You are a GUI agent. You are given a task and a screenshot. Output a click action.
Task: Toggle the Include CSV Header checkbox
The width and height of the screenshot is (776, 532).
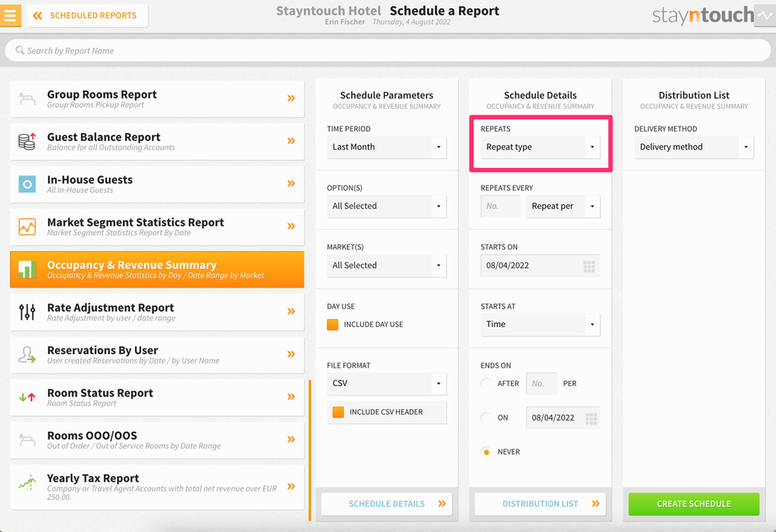(x=338, y=412)
